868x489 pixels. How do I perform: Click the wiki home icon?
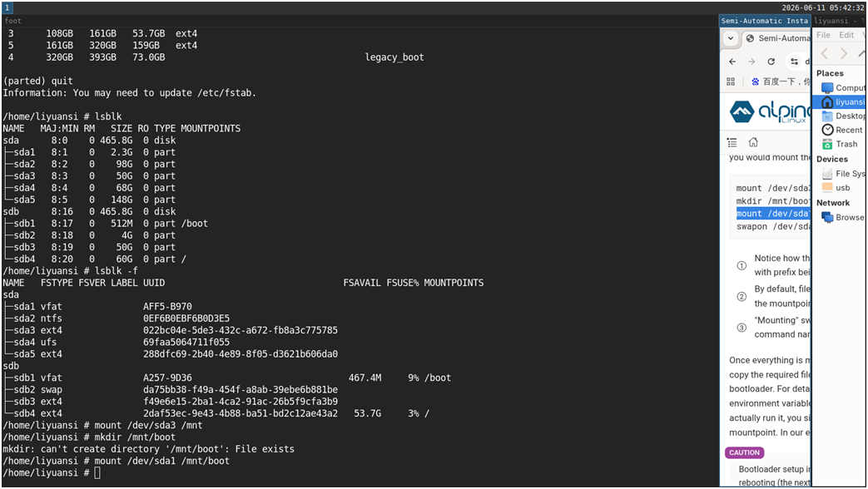(753, 142)
